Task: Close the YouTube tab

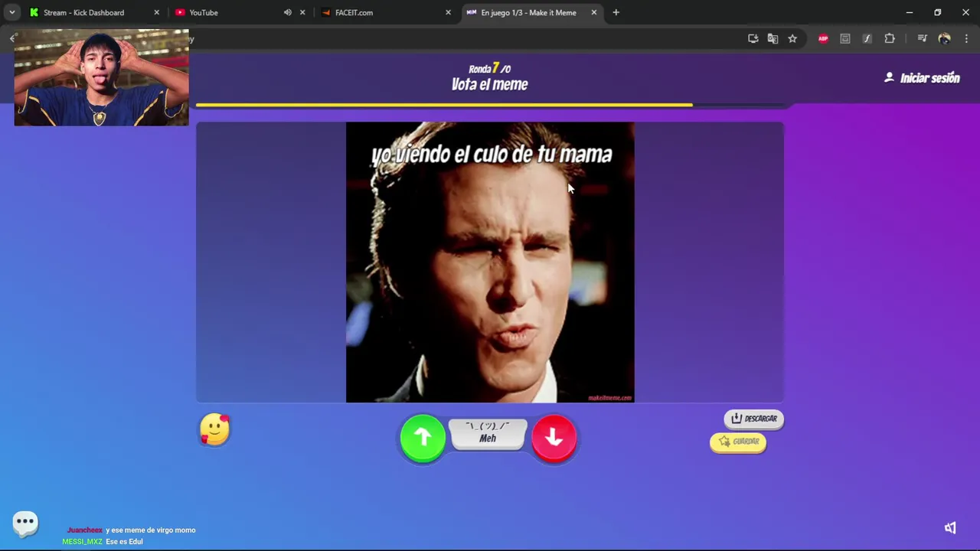Action: [x=302, y=12]
